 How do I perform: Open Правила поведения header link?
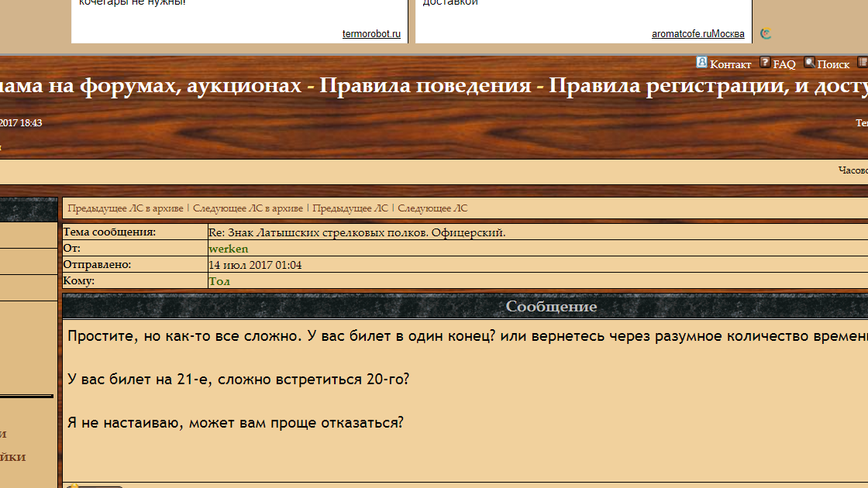[x=425, y=86]
